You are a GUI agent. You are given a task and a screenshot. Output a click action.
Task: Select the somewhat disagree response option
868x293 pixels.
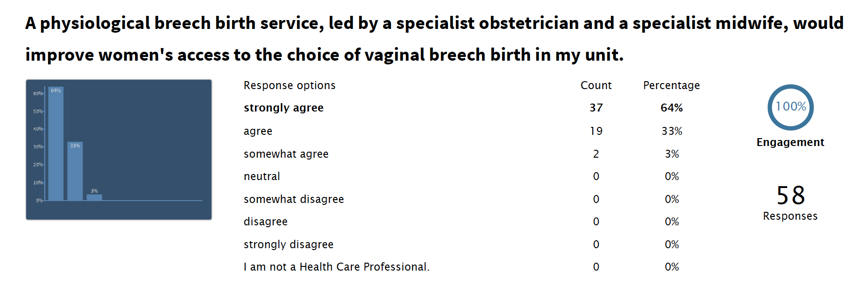[x=293, y=199]
